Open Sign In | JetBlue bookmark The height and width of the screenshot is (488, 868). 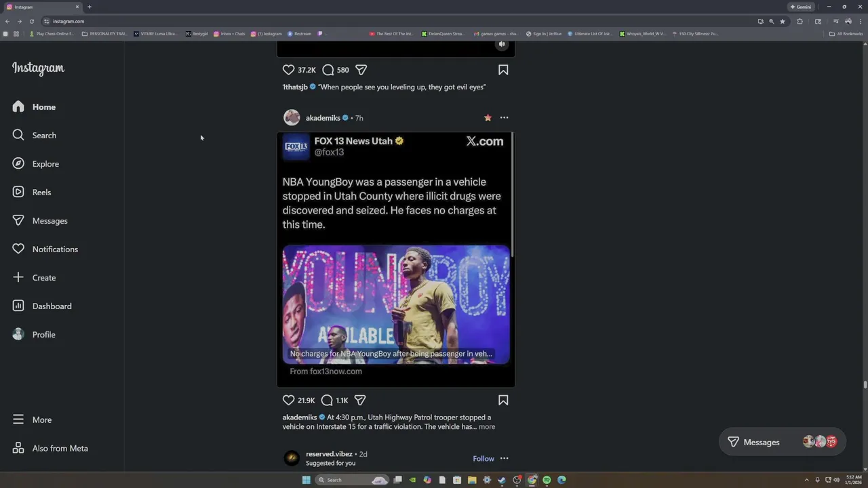544,33
